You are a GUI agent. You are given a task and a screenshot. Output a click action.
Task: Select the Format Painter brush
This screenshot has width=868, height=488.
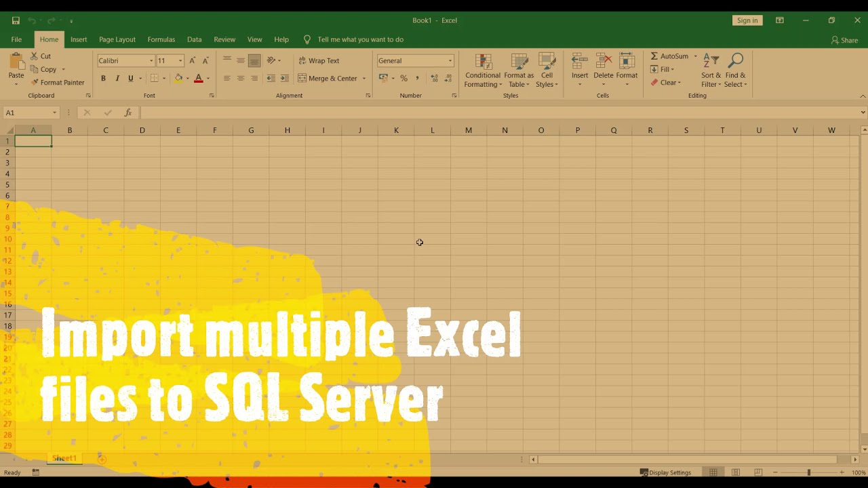(35, 82)
